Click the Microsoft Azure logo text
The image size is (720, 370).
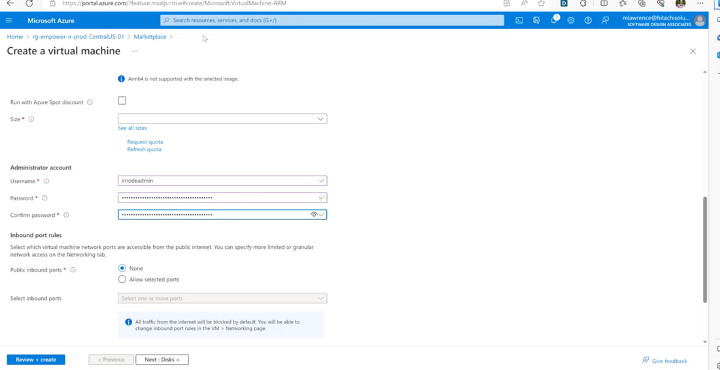point(51,21)
